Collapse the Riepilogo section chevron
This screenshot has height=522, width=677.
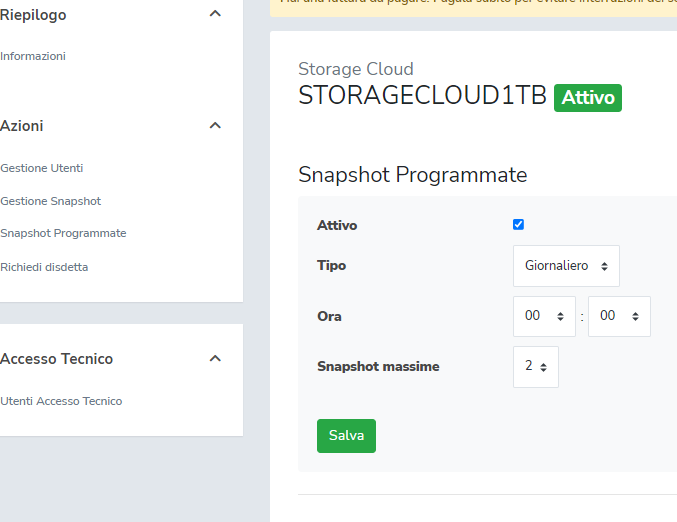[215, 15]
